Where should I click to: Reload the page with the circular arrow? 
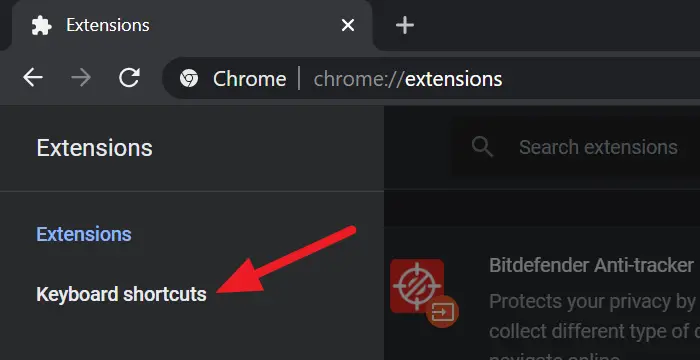click(x=129, y=78)
